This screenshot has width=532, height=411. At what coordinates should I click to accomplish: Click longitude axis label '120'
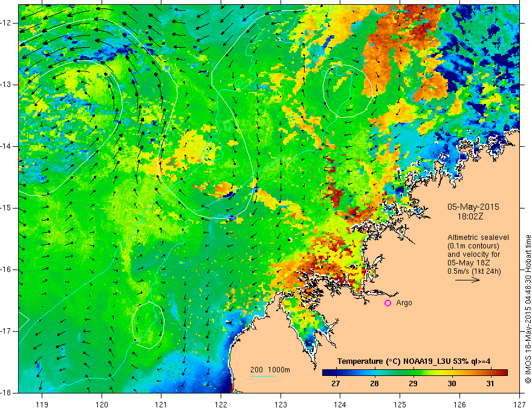pyautogui.click(x=102, y=404)
